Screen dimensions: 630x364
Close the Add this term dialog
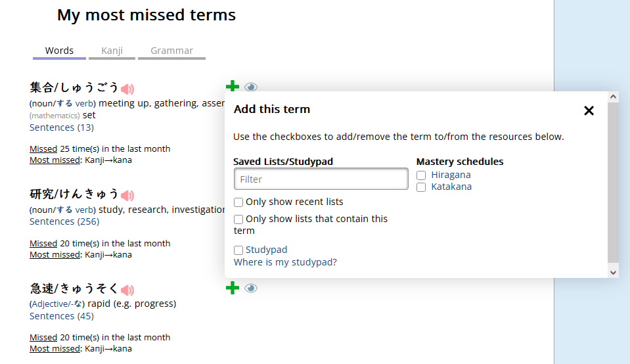pos(589,110)
